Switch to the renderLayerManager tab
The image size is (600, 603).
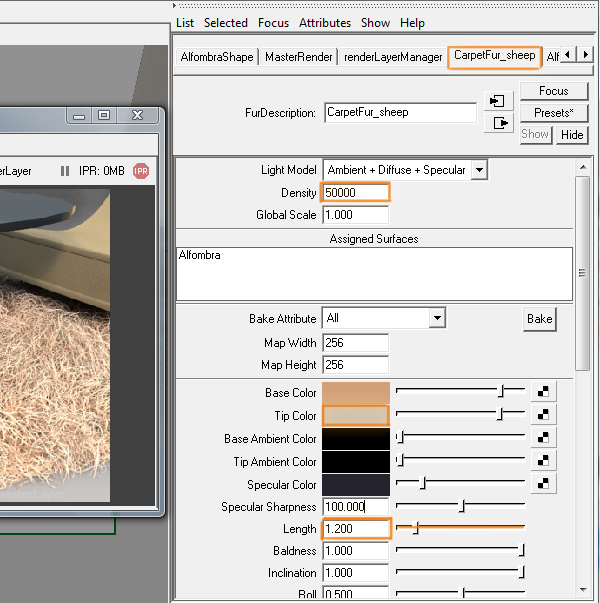coord(393,57)
